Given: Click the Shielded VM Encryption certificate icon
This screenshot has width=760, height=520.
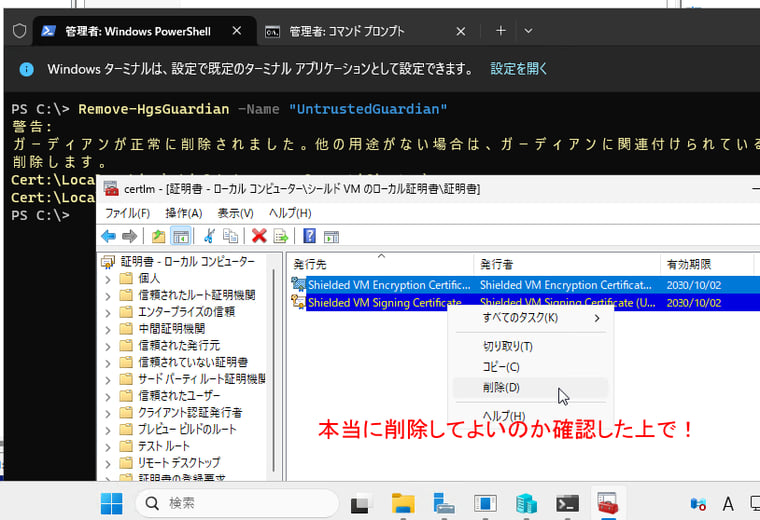Looking at the screenshot, I should tap(298, 284).
